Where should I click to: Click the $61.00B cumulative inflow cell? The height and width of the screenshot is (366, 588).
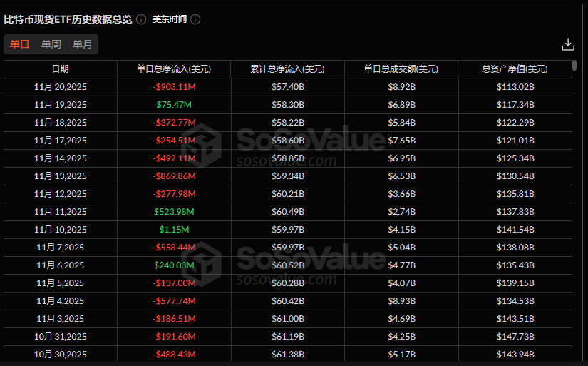point(288,319)
